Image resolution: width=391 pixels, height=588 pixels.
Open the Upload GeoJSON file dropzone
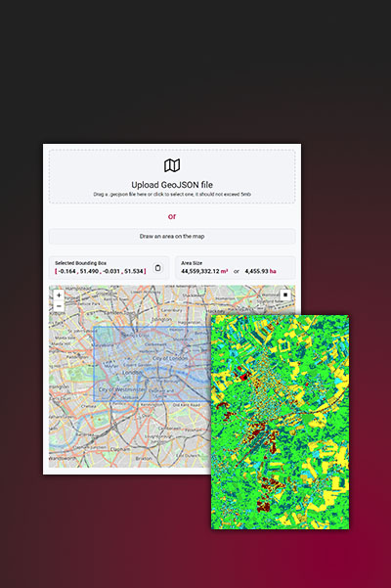[x=172, y=176]
